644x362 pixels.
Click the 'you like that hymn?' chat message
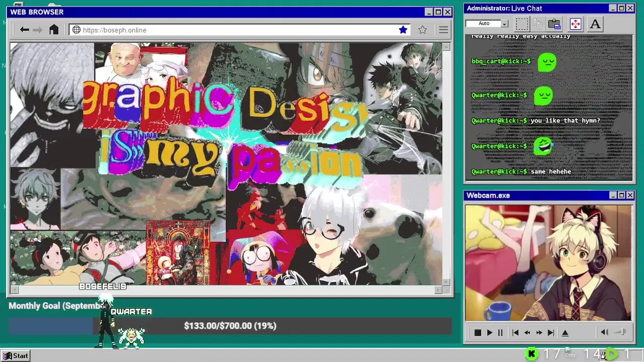pyautogui.click(x=566, y=121)
